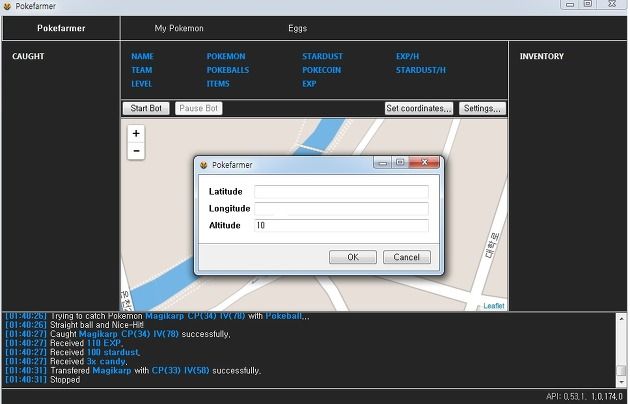The width and height of the screenshot is (630, 404).
Task: Focus the Longitude input field
Action: 341,208
